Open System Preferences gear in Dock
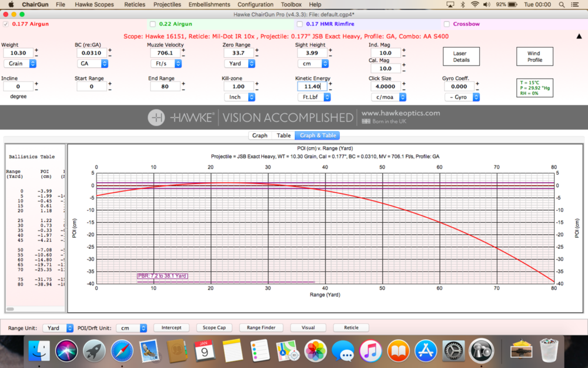The height and width of the screenshot is (368, 588). 453,351
